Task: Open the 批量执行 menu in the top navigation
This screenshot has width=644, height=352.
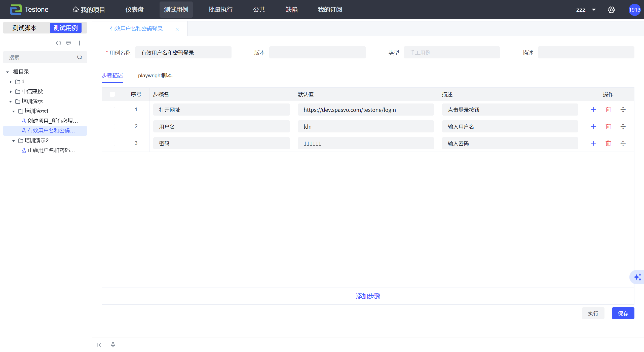Action: point(220,10)
